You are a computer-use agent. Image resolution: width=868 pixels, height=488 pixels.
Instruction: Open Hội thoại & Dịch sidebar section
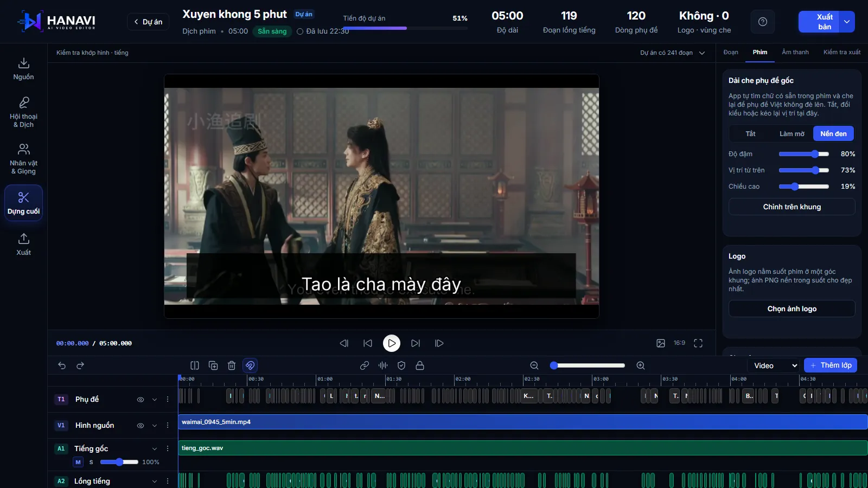coord(23,112)
